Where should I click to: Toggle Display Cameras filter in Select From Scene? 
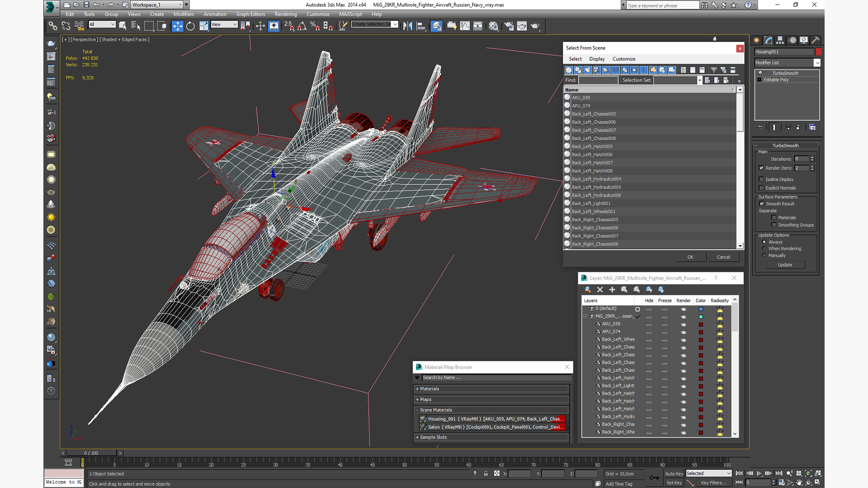(x=597, y=70)
